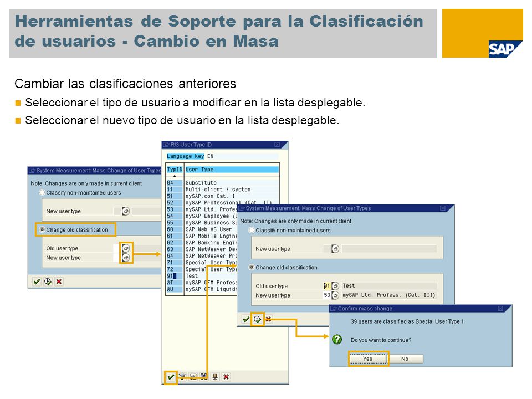Select row '51 mySAP.com Cat. I'
Screen dimensions: 532x399
pos(223,196)
